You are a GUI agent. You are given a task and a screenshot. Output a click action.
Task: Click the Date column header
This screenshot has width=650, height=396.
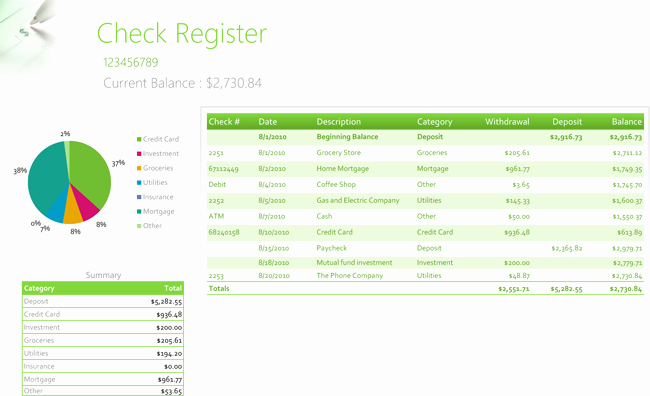[x=268, y=122]
